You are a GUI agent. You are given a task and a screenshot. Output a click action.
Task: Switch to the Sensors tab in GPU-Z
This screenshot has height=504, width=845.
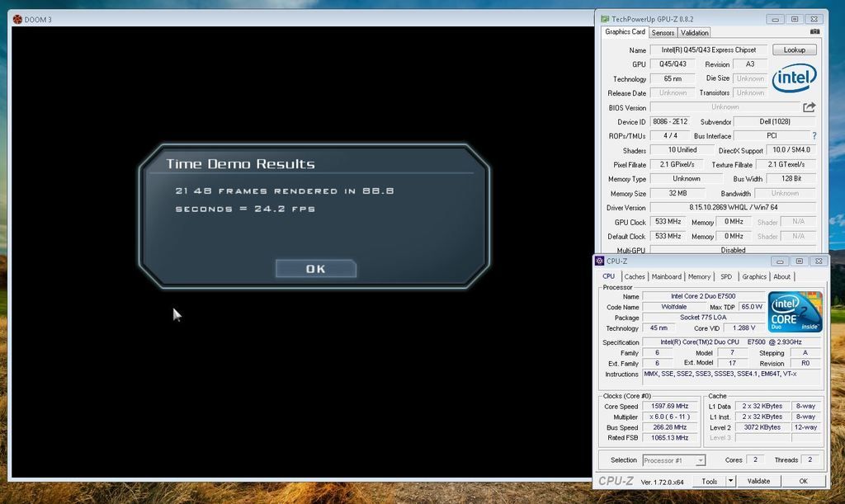click(663, 33)
